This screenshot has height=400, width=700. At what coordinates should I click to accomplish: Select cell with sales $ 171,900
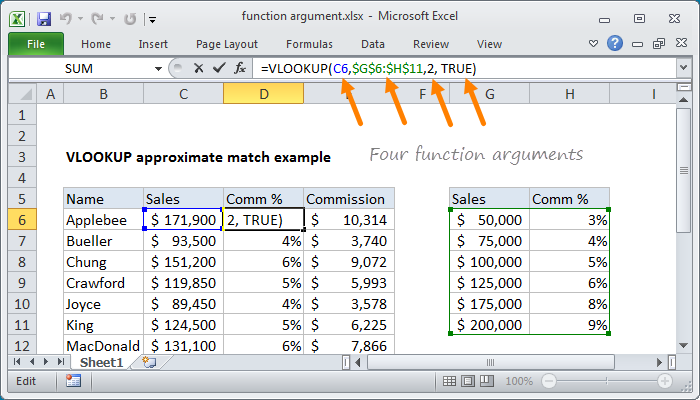click(x=183, y=220)
